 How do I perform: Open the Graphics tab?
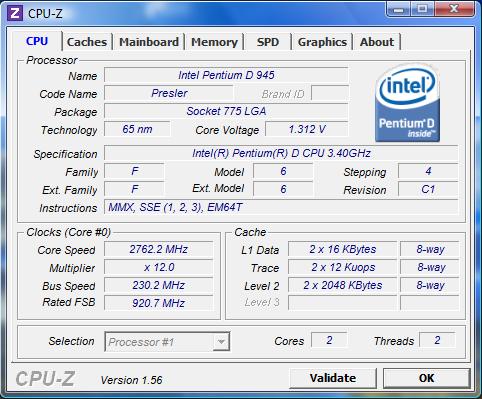(322, 42)
